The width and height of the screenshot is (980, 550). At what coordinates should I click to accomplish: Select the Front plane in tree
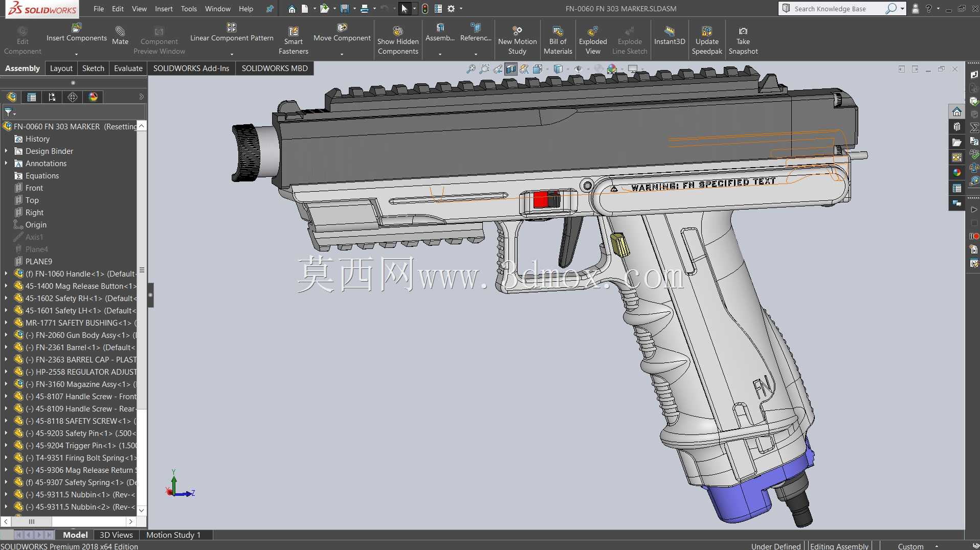coord(34,188)
